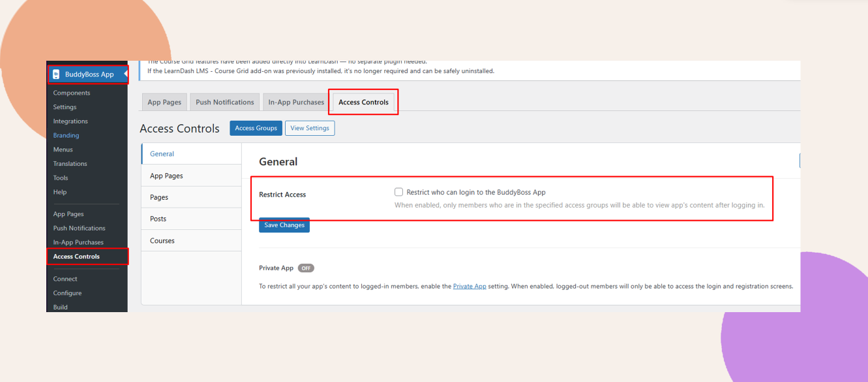This screenshot has width=868, height=382.
Task: Select the Access Controls tab
Action: click(363, 102)
